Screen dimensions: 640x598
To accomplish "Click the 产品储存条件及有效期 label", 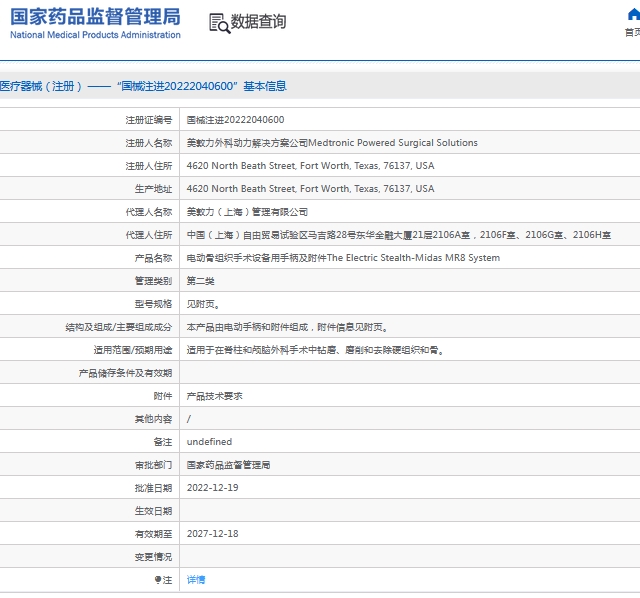I will (x=125, y=373).
